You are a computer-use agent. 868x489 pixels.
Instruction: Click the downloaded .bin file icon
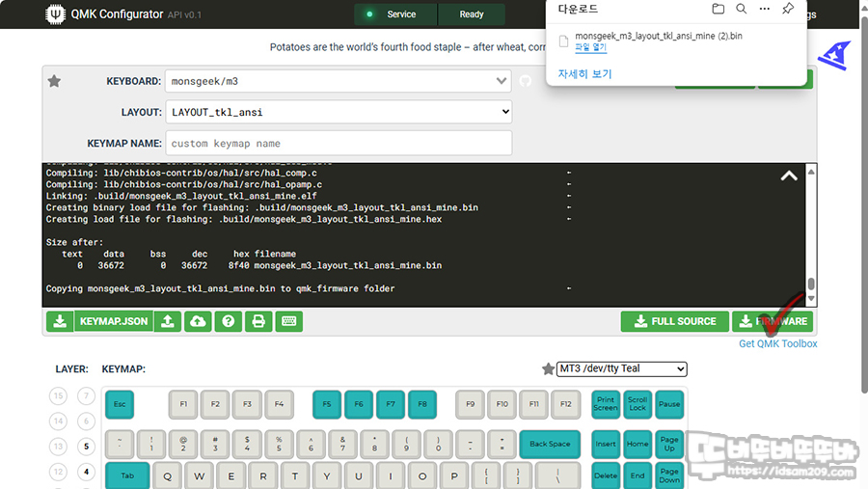[x=563, y=41]
